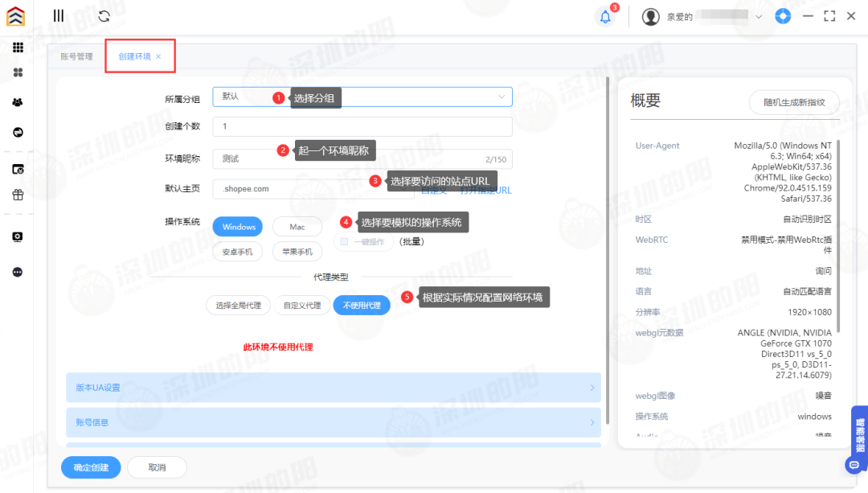Click the team members icon in the sidebar
The width and height of the screenshot is (868, 493).
click(x=17, y=101)
